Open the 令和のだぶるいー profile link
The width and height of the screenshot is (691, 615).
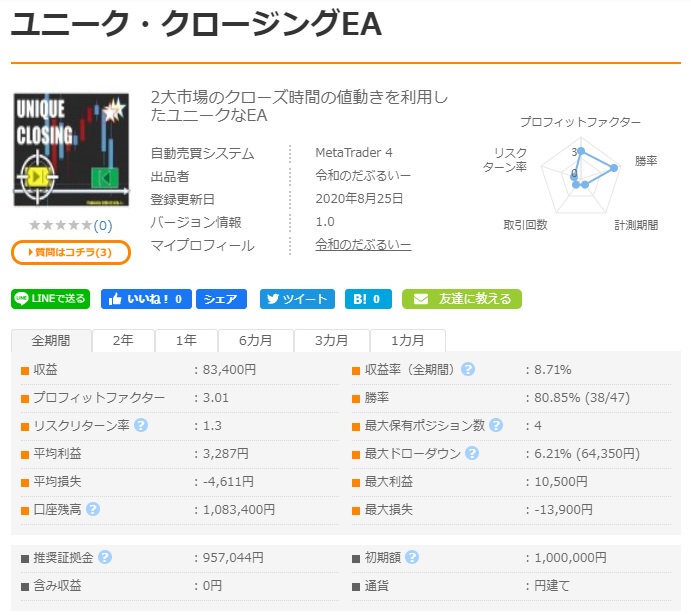click(363, 245)
